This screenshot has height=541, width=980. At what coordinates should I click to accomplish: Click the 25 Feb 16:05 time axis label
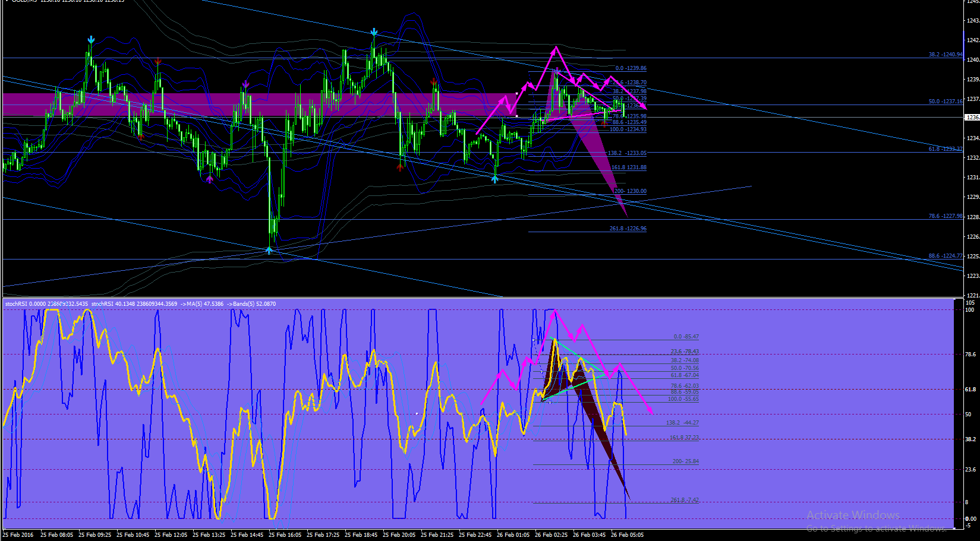click(285, 535)
